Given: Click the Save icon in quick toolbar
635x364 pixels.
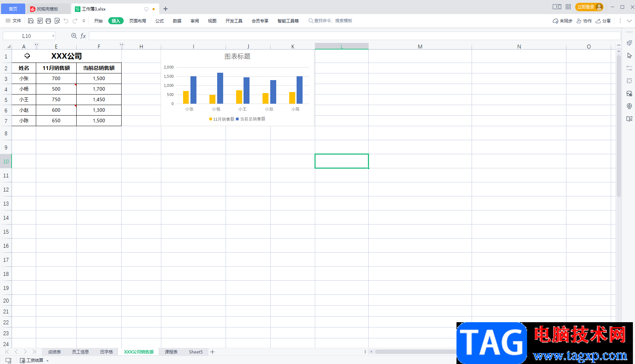Looking at the screenshot, I should 31,21.
